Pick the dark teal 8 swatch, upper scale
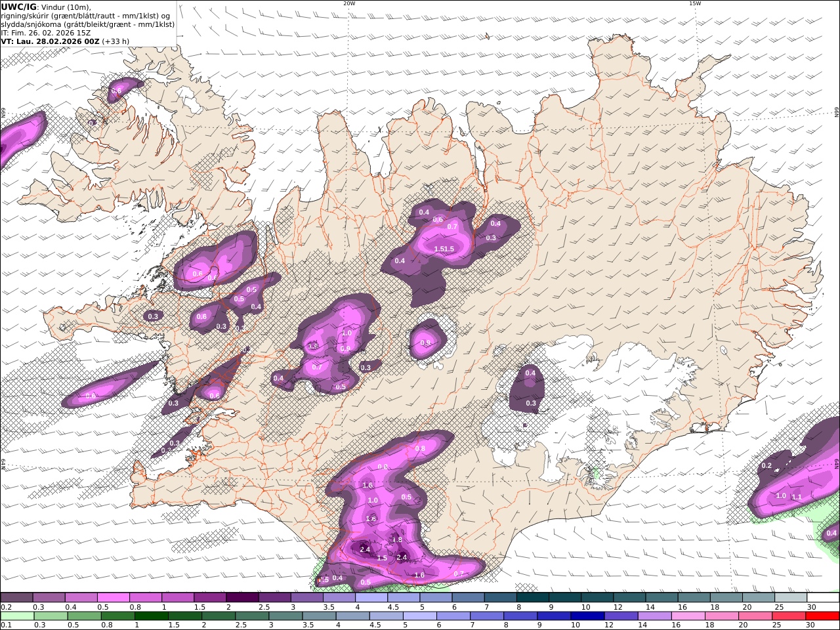Viewport: 840px width, 630px height. coord(532,597)
